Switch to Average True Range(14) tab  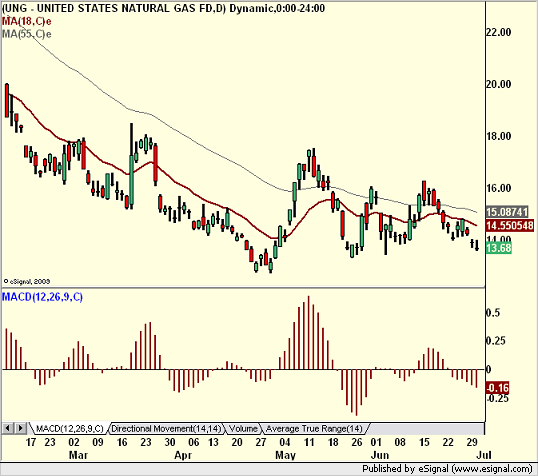[314, 429]
